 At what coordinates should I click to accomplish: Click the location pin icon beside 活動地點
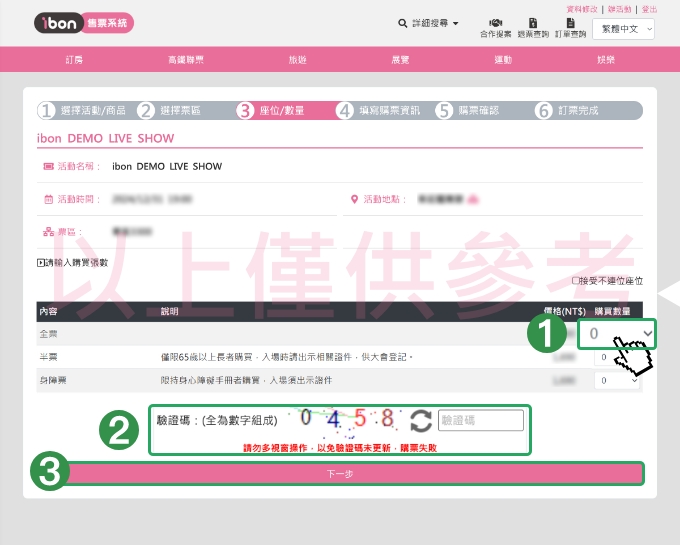[355, 199]
